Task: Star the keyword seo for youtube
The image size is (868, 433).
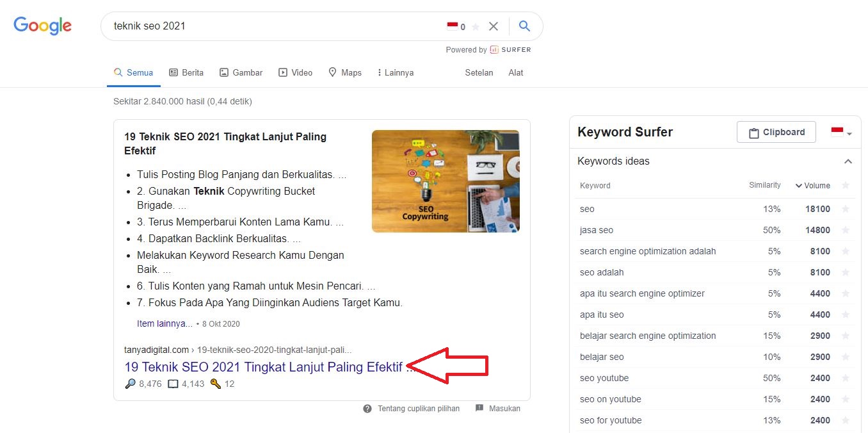Action: click(846, 420)
